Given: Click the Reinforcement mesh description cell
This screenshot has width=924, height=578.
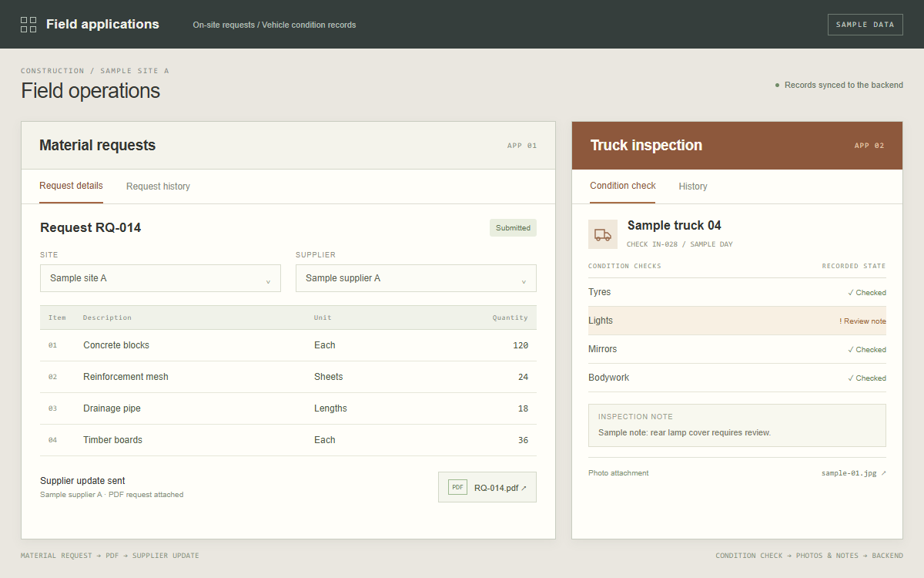Looking at the screenshot, I should (126, 377).
